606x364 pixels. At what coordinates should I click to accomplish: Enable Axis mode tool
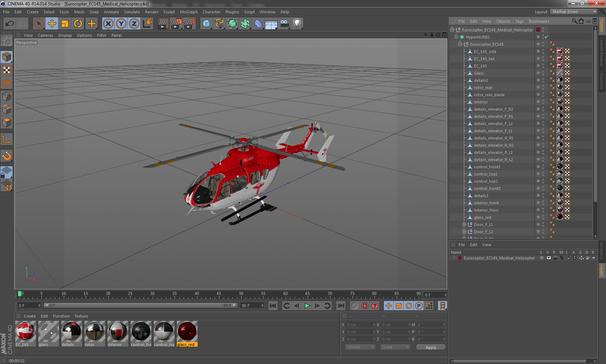[x=7, y=139]
